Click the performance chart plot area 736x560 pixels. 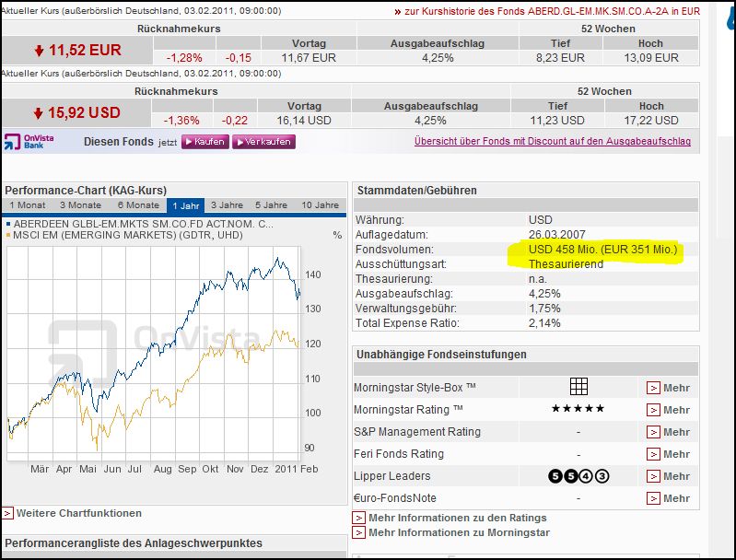(x=154, y=354)
